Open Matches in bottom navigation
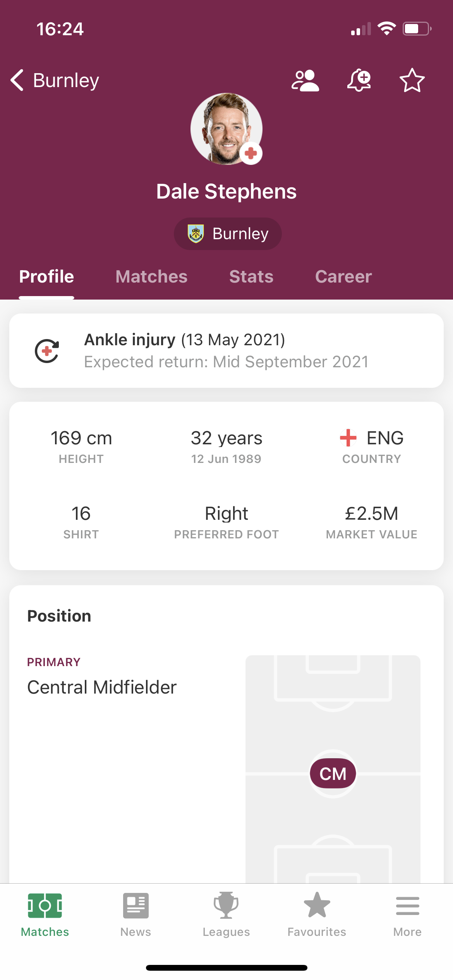The height and width of the screenshot is (980, 453). pyautogui.click(x=45, y=915)
